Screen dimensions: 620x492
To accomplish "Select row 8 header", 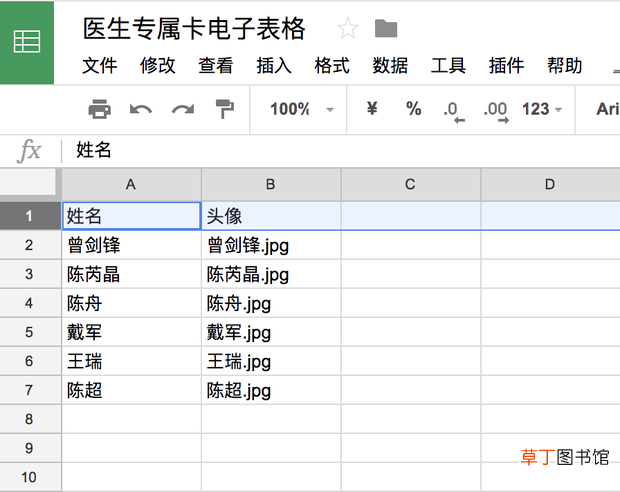I will [30, 419].
